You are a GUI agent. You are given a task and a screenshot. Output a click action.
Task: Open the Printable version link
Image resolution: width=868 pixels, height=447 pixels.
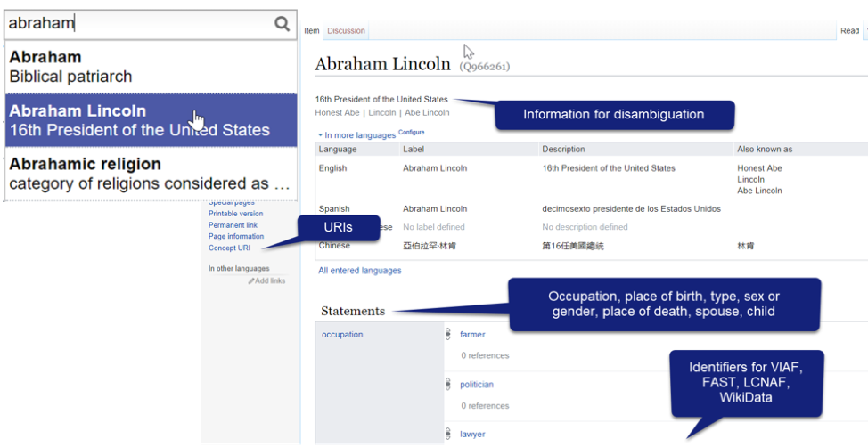[236, 214]
